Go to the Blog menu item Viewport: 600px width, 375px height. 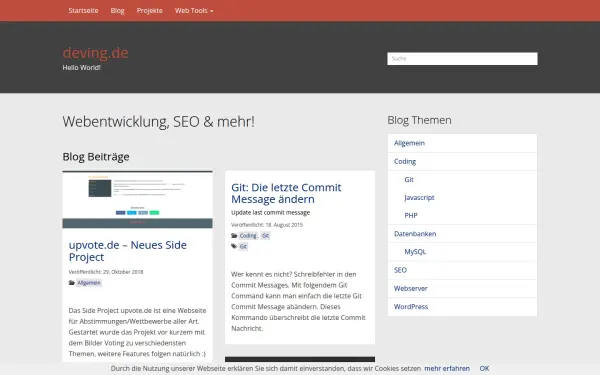(117, 11)
